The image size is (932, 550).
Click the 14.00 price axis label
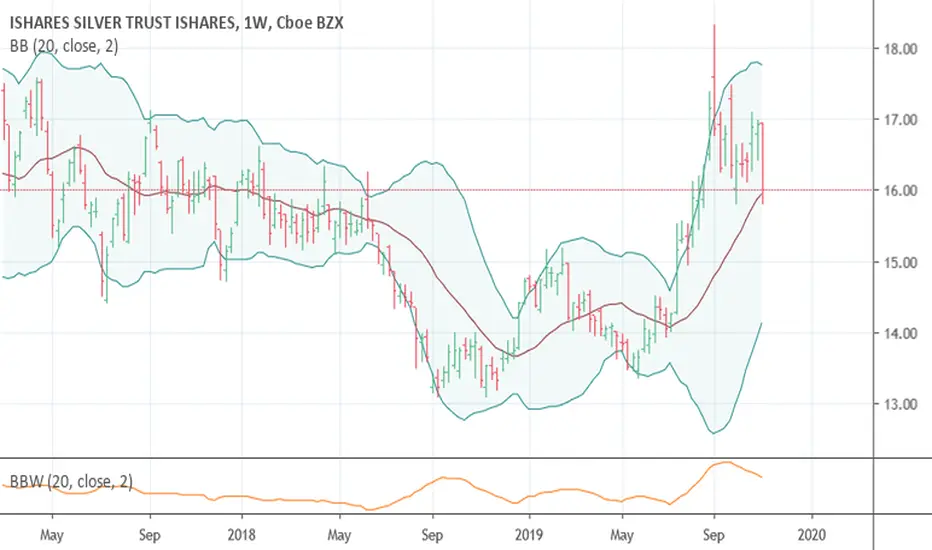point(902,334)
